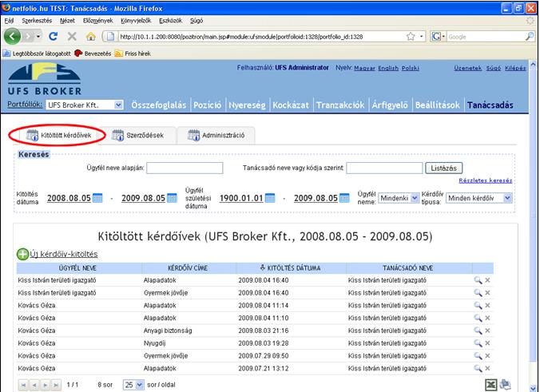Click the print icon below the table
Image resolution: width=540 pixels, height=392 pixels.
[505, 385]
